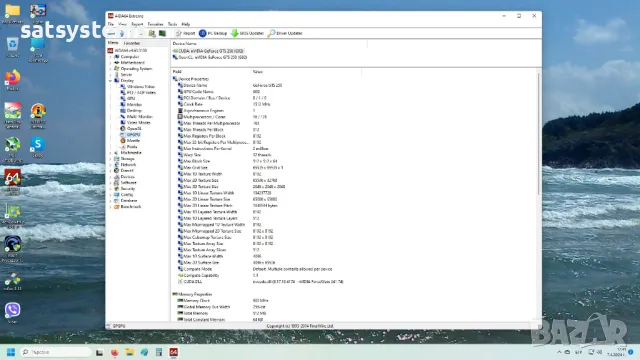Select the Desktop tree item
The width and height of the screenshot is (640, 360).
134,111
